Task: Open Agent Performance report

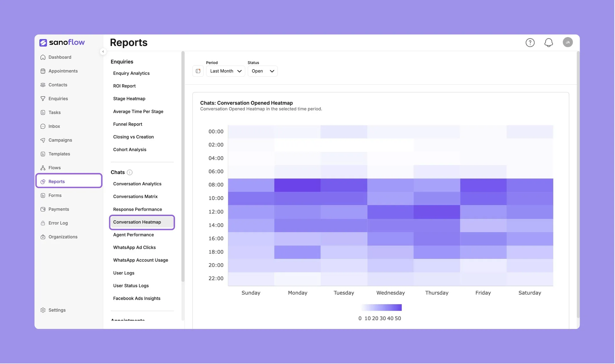Action: (133, 235)
